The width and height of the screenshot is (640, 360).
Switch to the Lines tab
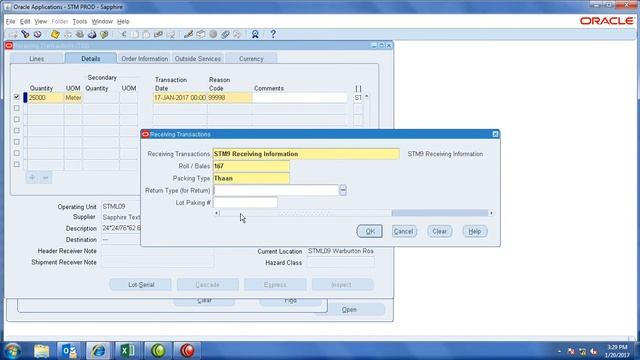pos(37,59)
